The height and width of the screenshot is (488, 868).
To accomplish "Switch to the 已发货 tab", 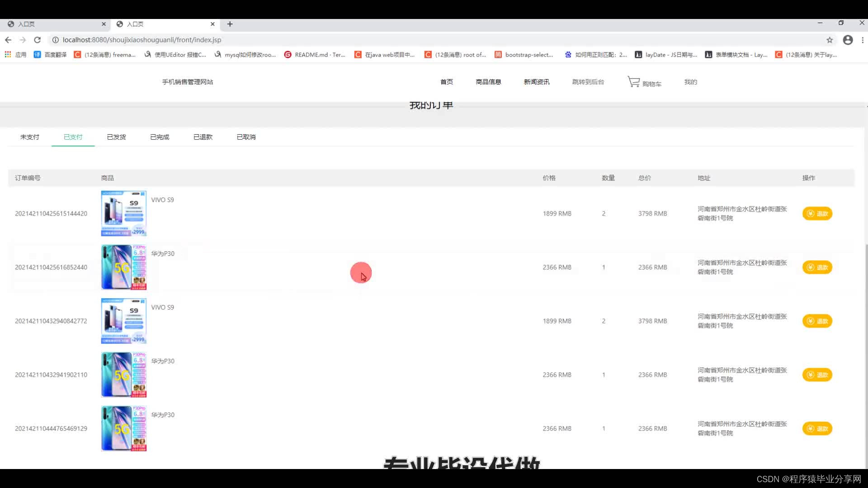I will pyautogui.click(x=116, y=137).
